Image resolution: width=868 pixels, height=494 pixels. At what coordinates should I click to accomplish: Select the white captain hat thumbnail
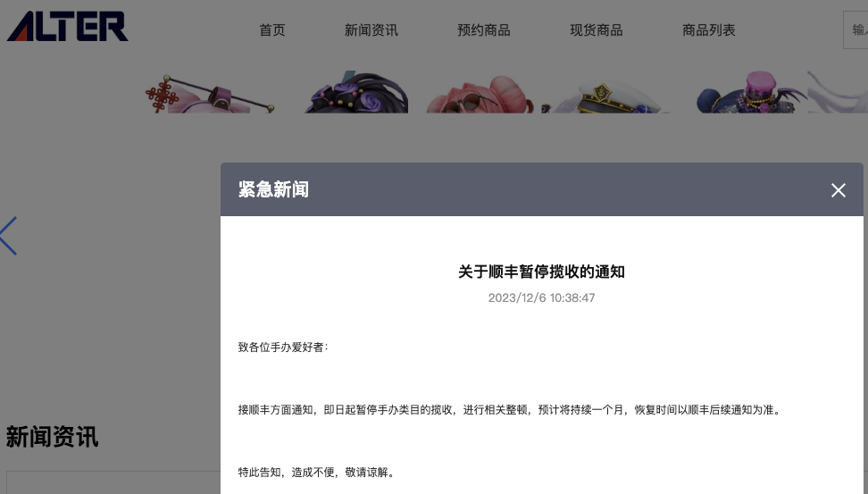click(606, 96)
